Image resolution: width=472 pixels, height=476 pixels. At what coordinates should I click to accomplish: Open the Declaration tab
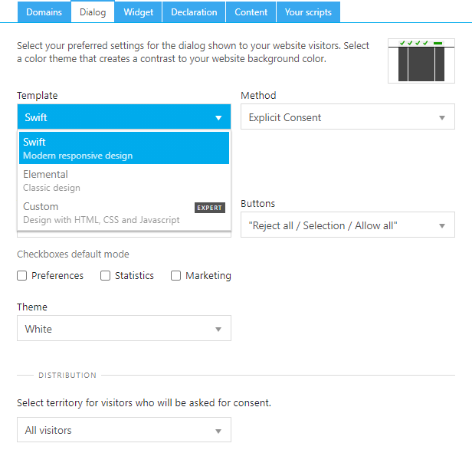[194, 11]
